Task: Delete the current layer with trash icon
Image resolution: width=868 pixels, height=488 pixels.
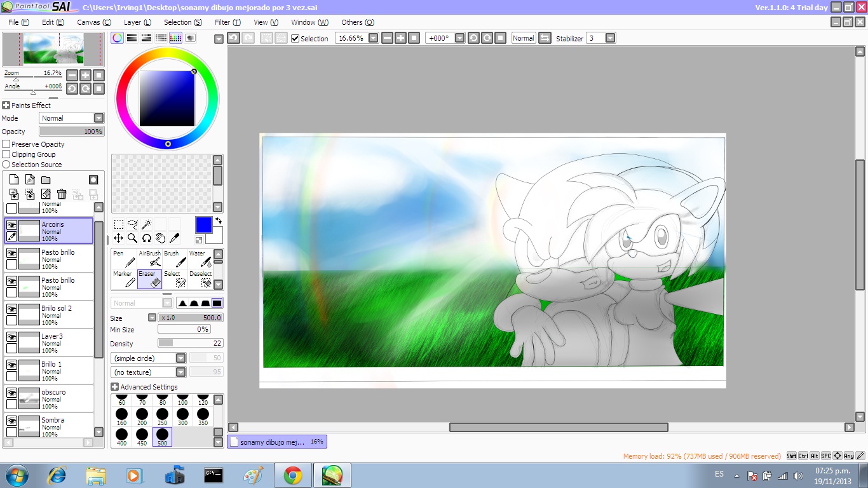Action: click(62, 194)
